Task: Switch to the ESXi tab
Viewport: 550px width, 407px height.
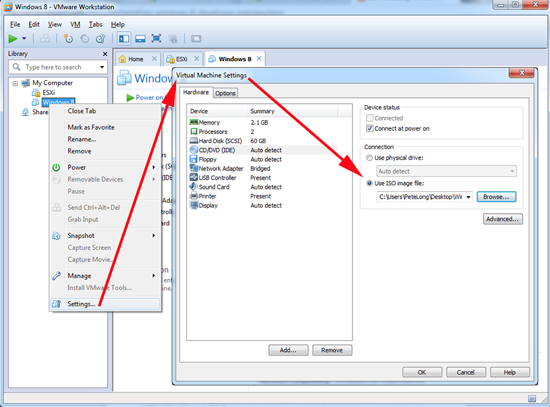Action: click(x=181, y=59)
